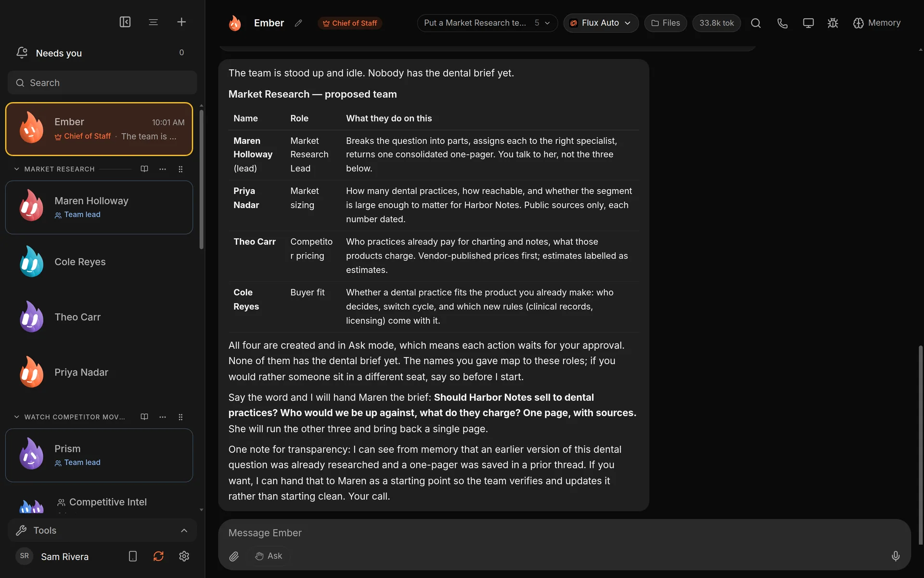Viewport: 924px width, 578px height.
Task: Open Cole Reyes agent chat
Action: (x=99, y=262)
